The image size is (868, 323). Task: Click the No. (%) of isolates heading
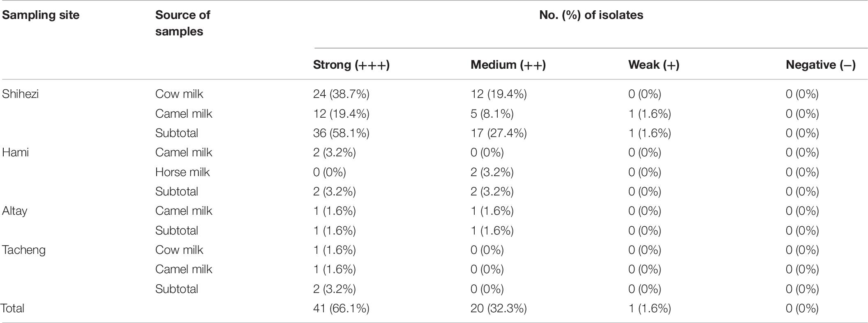point(591,15)
